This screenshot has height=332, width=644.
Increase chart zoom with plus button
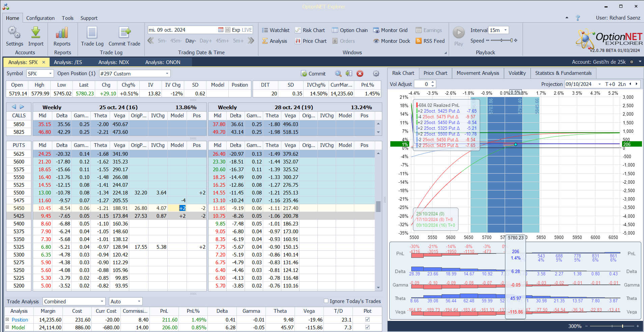638,326
